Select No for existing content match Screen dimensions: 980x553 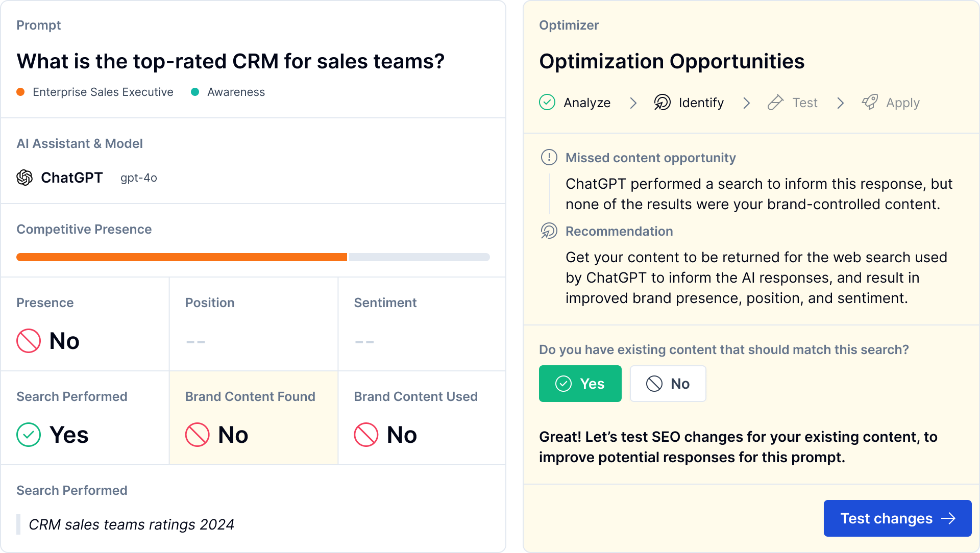point(667,384)
